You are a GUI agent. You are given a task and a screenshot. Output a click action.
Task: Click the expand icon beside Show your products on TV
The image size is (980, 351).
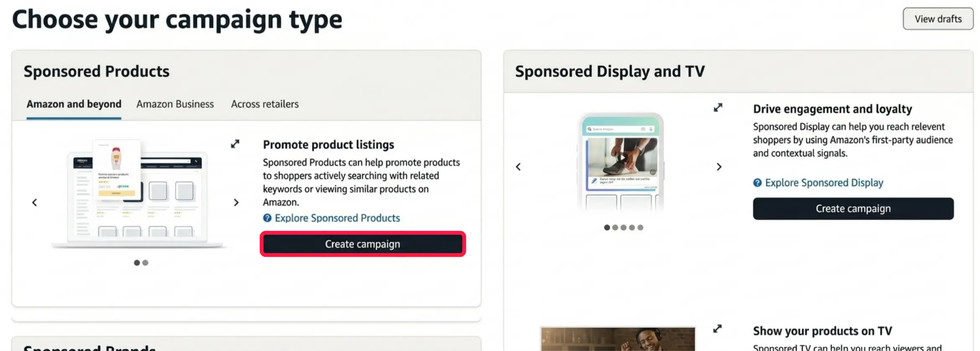(717, 328)
